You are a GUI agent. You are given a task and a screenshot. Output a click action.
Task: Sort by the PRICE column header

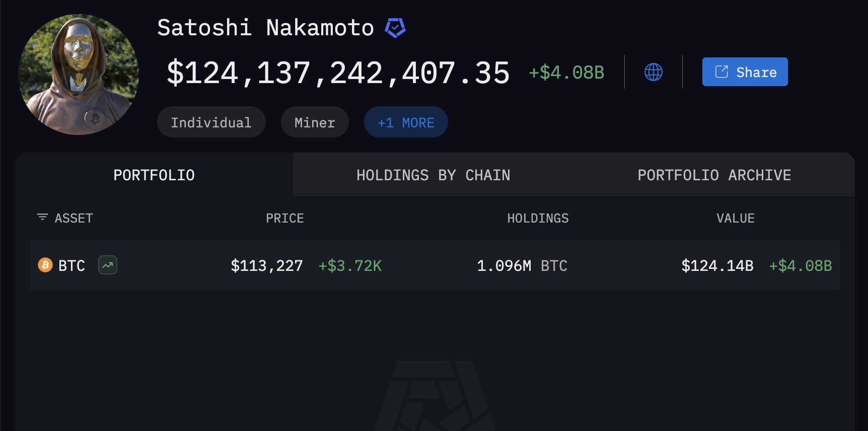(x=284, y=219)
